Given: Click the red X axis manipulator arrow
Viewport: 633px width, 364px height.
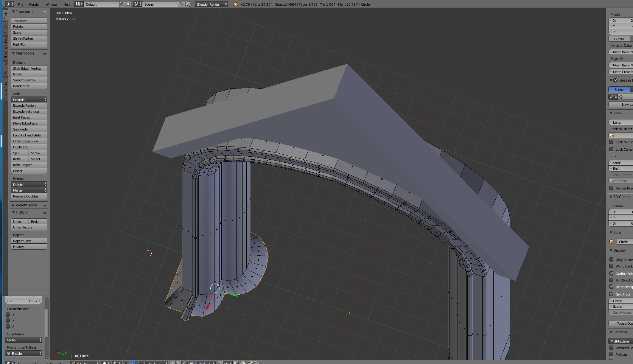Looking at the screenshot, I should click(208, 307).
